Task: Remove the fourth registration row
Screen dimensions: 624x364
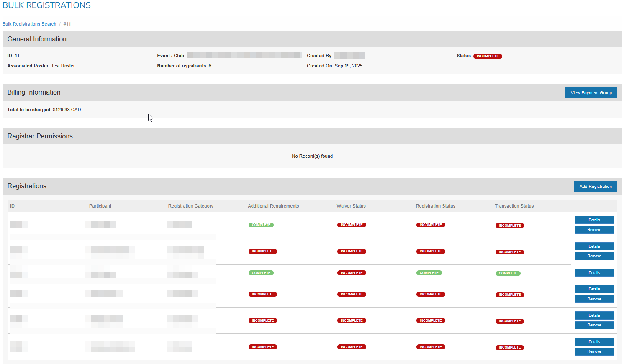Action: (x=594, y=299)
